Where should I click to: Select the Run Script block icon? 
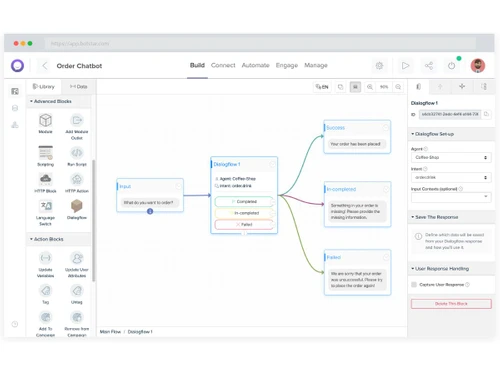point(77,153)
